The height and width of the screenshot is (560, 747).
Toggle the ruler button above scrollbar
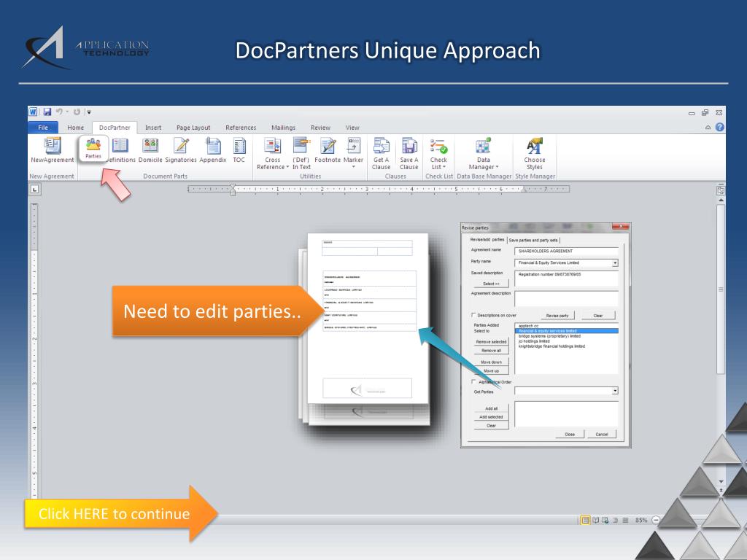[x=721, y=190]
